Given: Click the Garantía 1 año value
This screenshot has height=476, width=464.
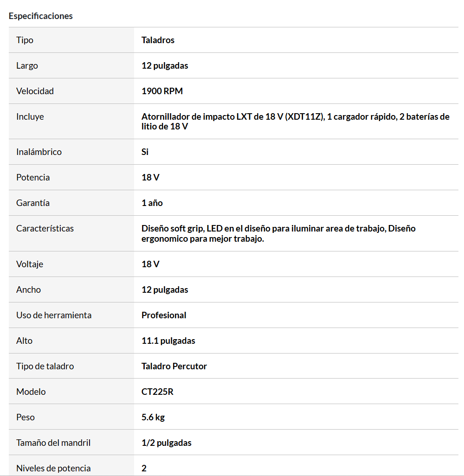Looking at the screenshot, I should point(152,203).
